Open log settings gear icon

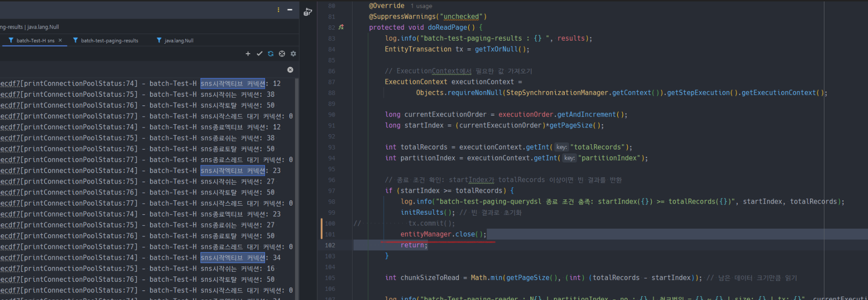[x=293, y=54]
